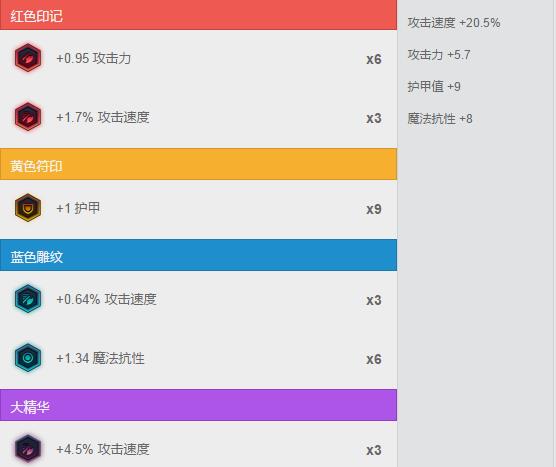556x467 pixels.
Task: Open the 黄色符印 section header
Action: pyautogui.click(x=198, y=164)
